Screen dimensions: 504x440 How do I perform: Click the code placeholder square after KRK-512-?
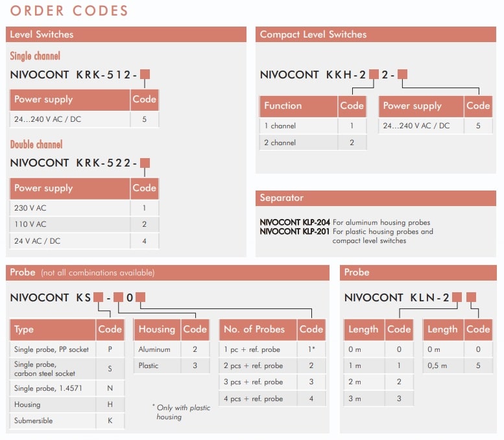click(145, 75)
